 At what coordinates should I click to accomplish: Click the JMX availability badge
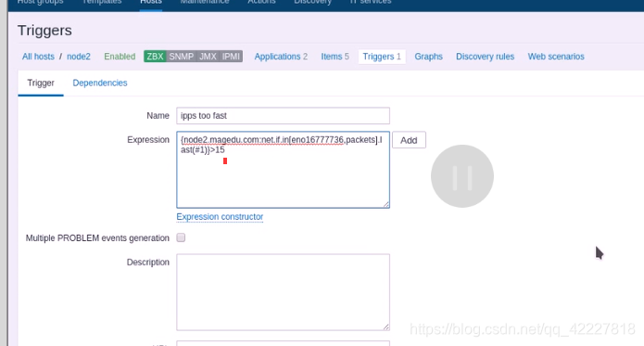tap(208, 57)
